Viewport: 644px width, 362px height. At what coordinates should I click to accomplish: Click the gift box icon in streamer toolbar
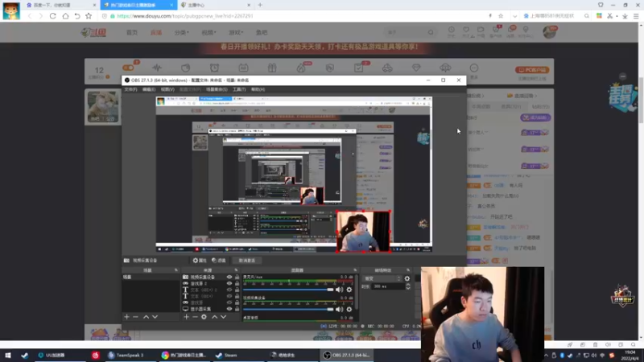pyautogui.click(x=272, y=68)
